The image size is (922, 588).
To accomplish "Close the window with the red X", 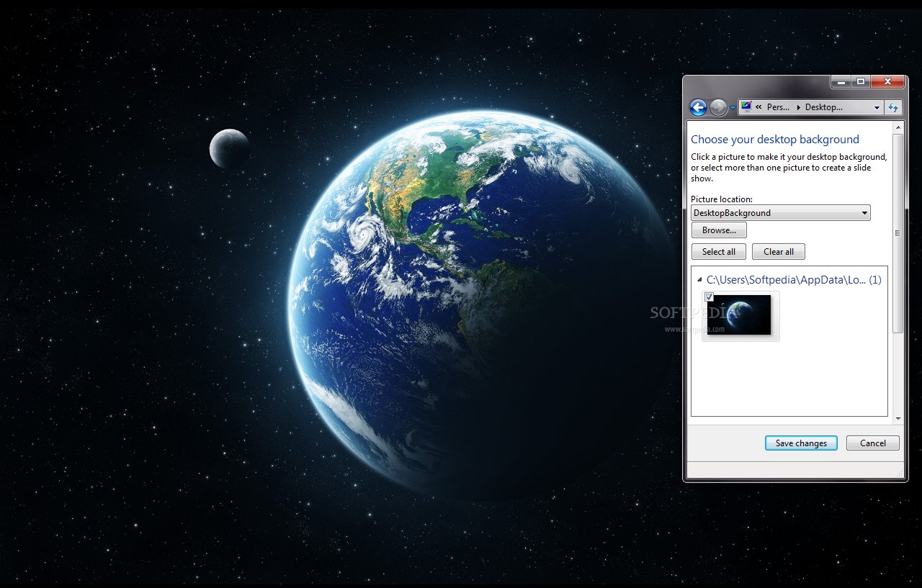I will point(887,82).
